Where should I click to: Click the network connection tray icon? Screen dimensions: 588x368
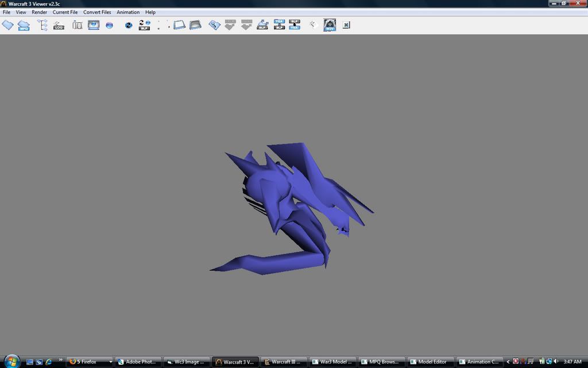[x=549, y=362]
